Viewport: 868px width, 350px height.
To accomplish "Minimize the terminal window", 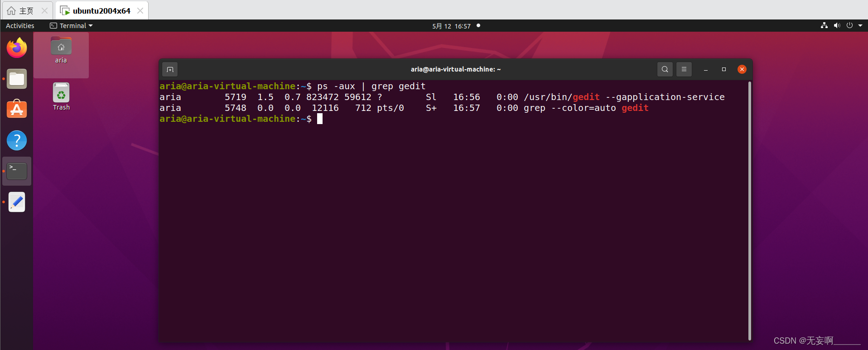I will pyautogui.click(x=706, y=69).
